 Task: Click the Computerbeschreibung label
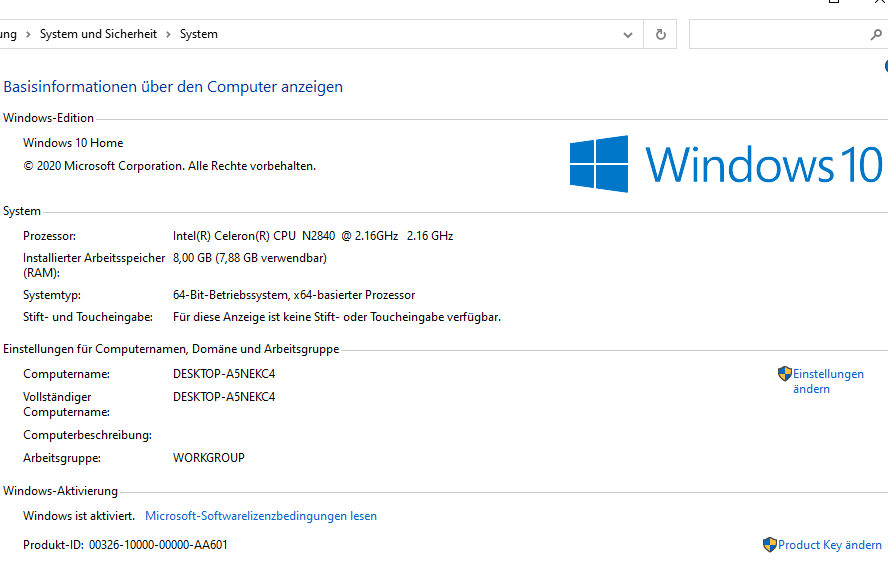pyautogui.click(x=87, y=435)
